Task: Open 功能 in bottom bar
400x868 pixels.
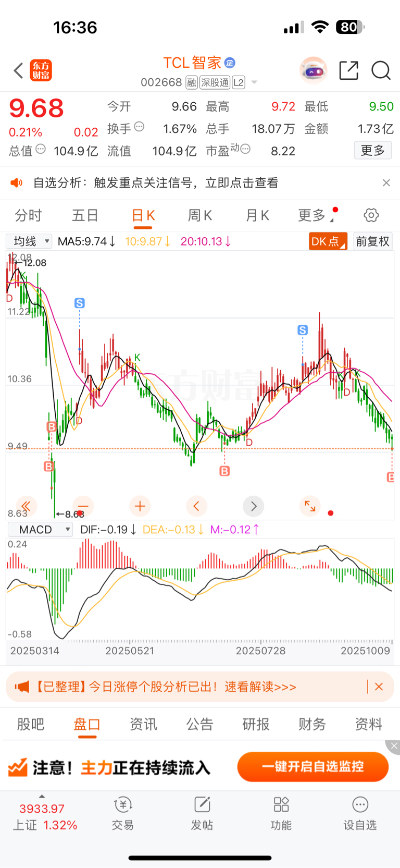Action: pyautogui.click(x=281, y=814)
